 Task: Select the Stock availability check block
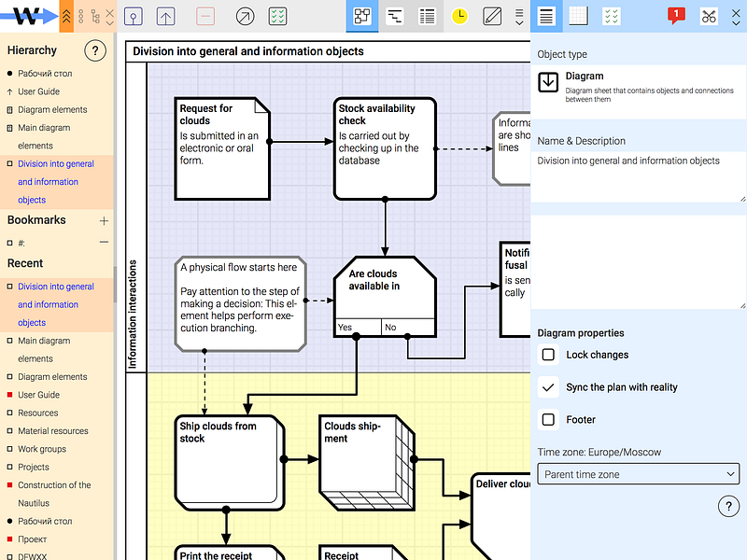(x=385, y=148)
